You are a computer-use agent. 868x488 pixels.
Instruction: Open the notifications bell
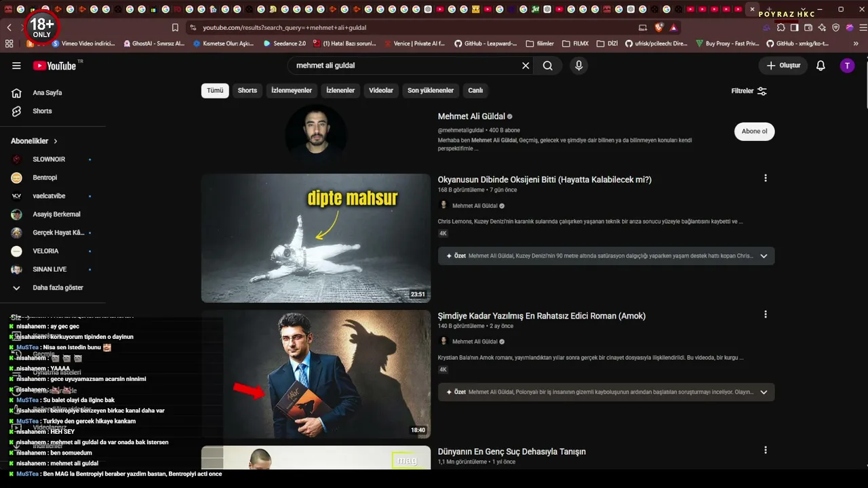(x=821, y=66)
